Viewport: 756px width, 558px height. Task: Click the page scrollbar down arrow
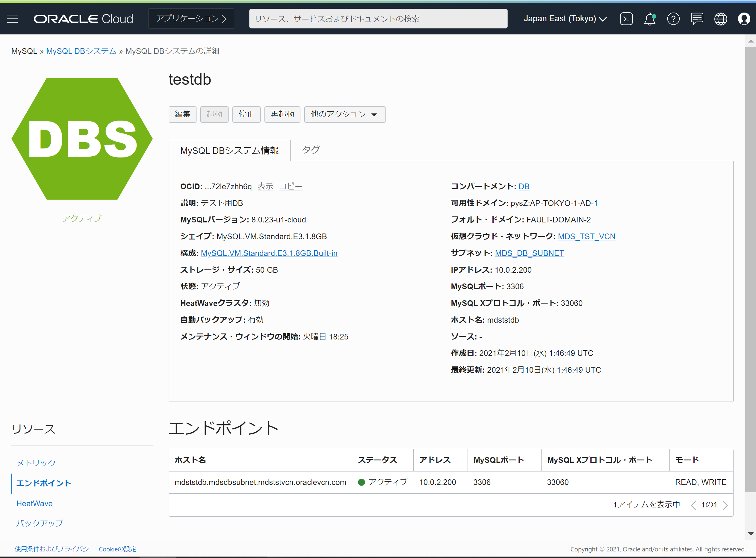(x=750, y=534)
